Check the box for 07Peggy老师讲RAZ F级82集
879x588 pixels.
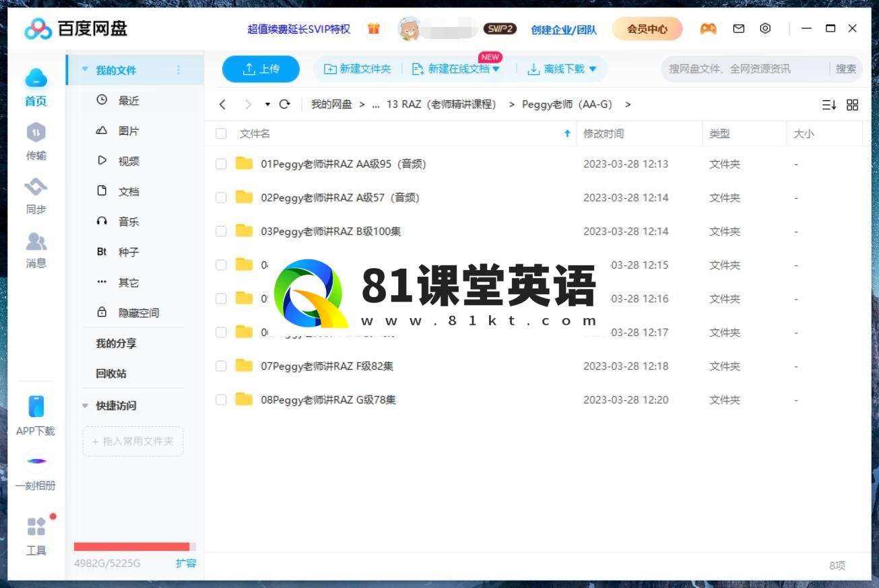pyautogui.click(x=221, y=366)
